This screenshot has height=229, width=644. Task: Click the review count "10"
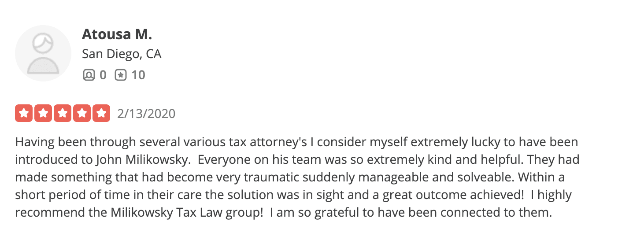(138, 75)
